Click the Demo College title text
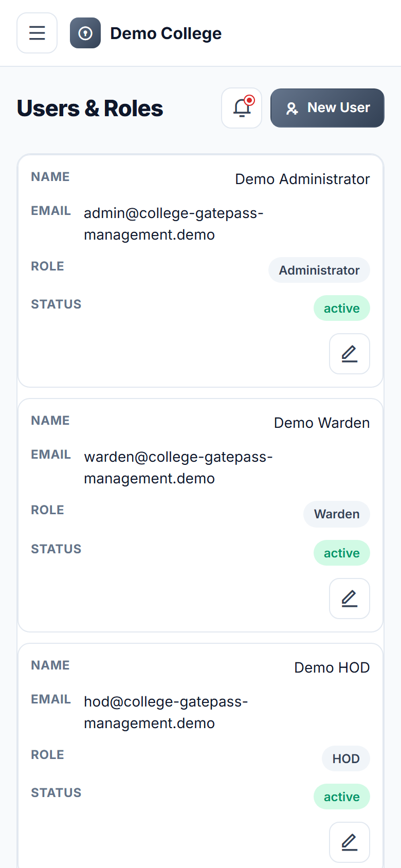Screen dimensions: 401x868 point(166,33)
